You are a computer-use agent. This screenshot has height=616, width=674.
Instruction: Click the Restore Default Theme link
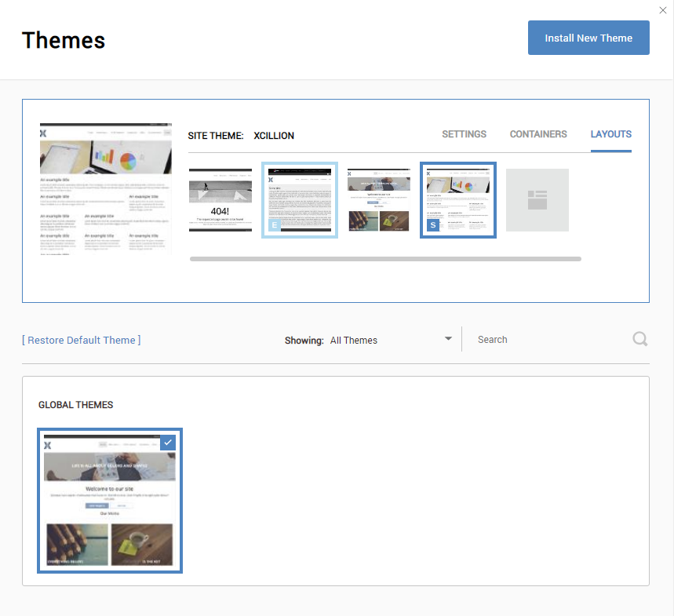point(81,340)
